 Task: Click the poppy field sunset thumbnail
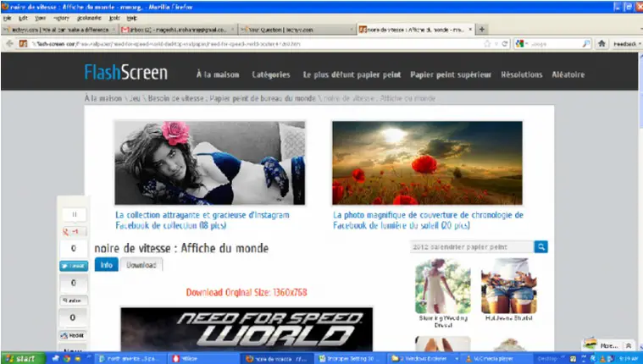click(x=427, y=163)
